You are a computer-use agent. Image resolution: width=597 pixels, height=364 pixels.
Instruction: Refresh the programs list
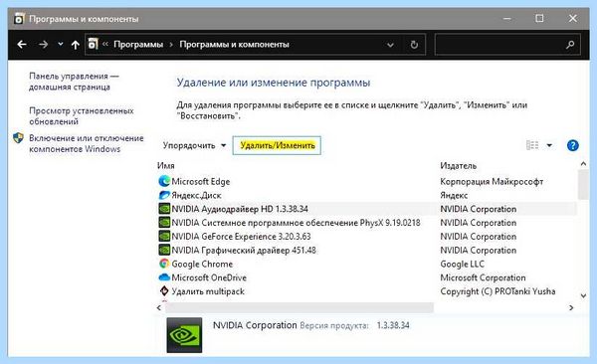coord(414,45)
